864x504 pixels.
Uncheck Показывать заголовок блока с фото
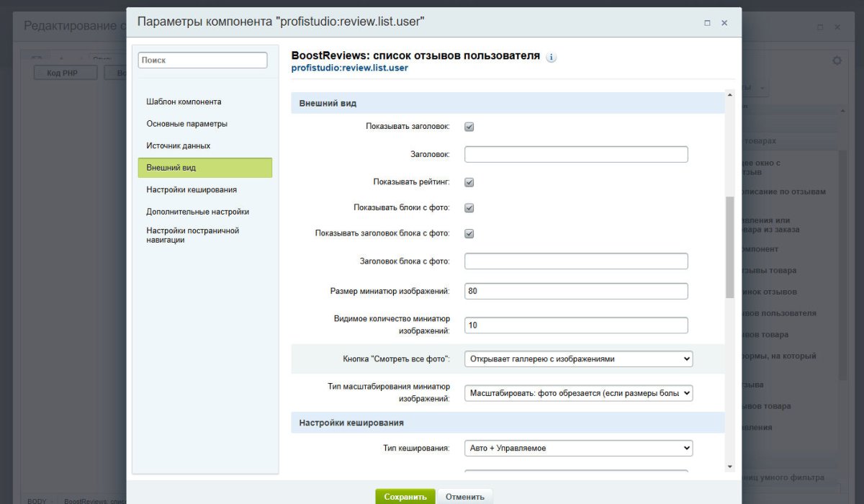pyautogui.click(x=469, y=233)
